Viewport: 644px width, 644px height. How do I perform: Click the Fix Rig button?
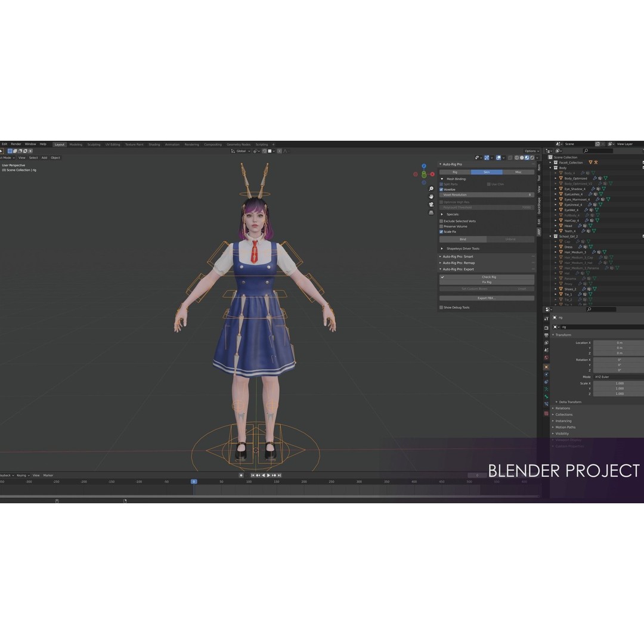(x=487, y=282)
